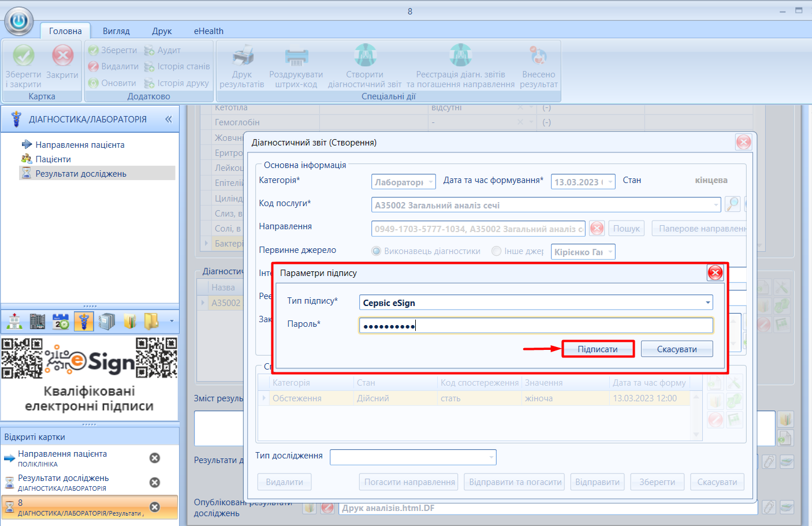812x526 pixels.
Task: Click Видалити at the dialog bottom
Action: tap(284, 482)
